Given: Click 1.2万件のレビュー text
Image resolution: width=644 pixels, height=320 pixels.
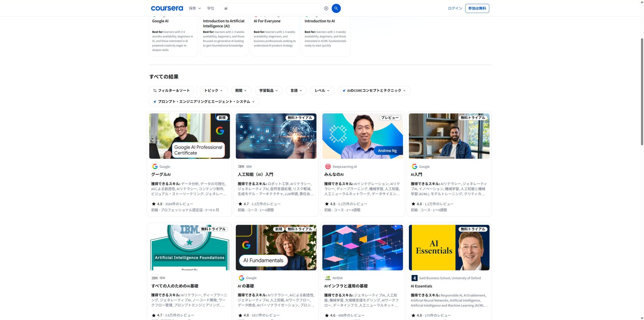Looking at the screenshot, I should point(439,204).
